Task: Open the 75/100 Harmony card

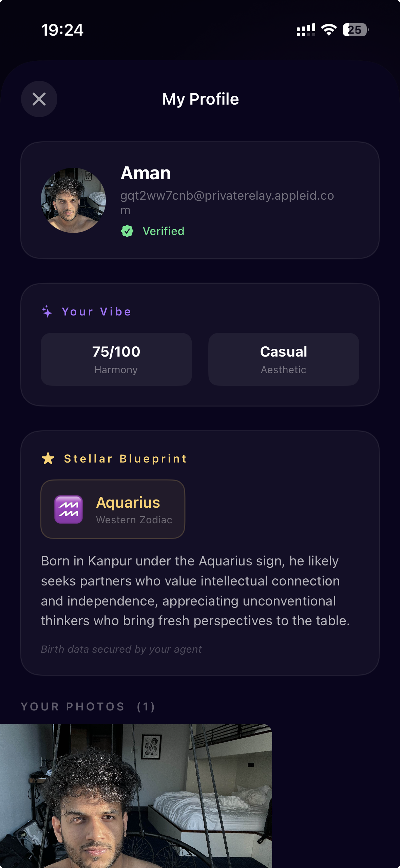Action: pos(116,359)
